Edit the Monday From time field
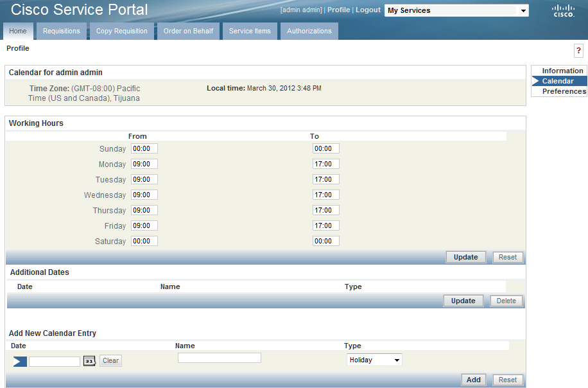Screen dimensions: 588x388 [x=144, y=164]
